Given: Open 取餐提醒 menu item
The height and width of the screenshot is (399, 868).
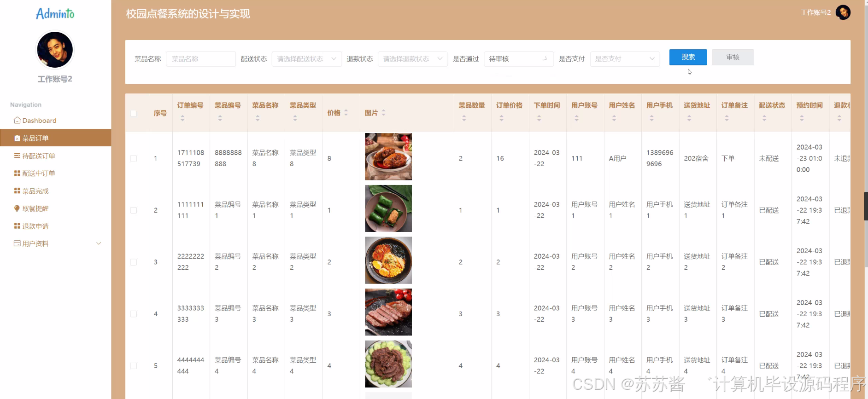Looking at the screenshot, I should tap(55, 208).
